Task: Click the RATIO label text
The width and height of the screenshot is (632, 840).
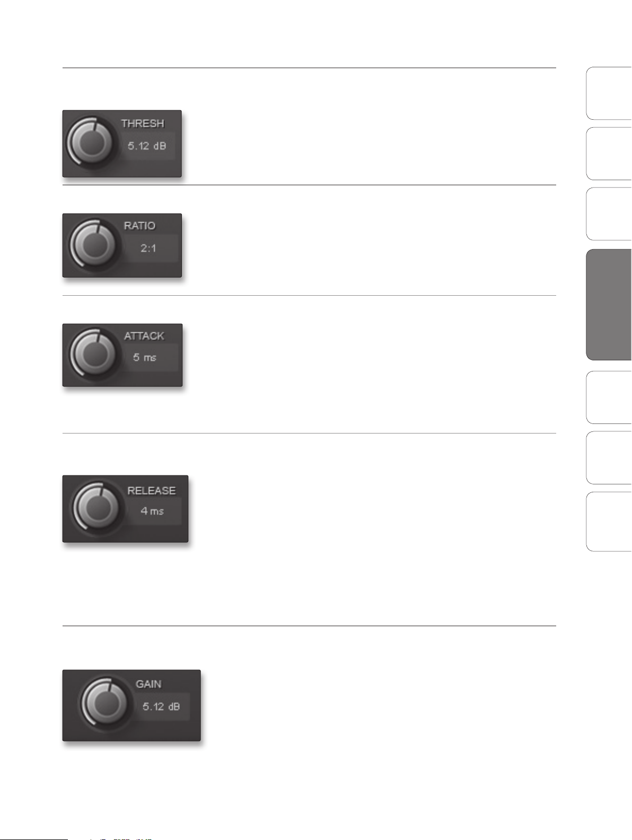Action: (x=139, y=226)
